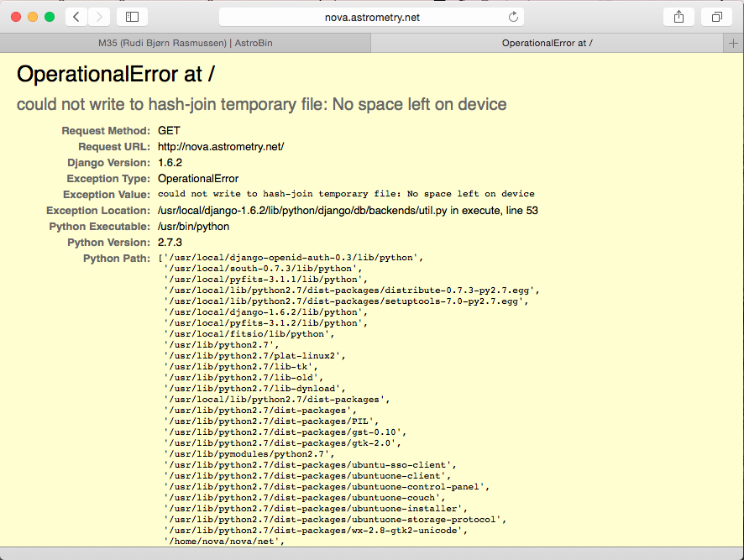Open a new tab with plus button

(x=733, y=43)
